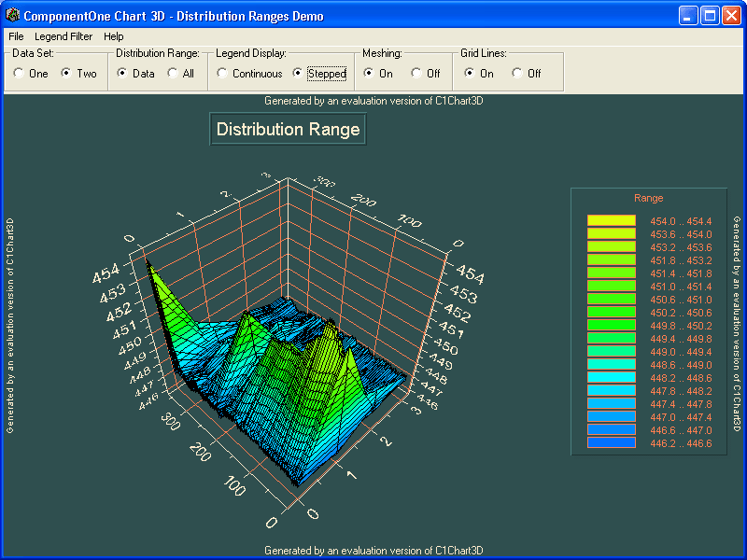
Task: Set Legend Display to Continuous
Action: click(x=223, y=74)
